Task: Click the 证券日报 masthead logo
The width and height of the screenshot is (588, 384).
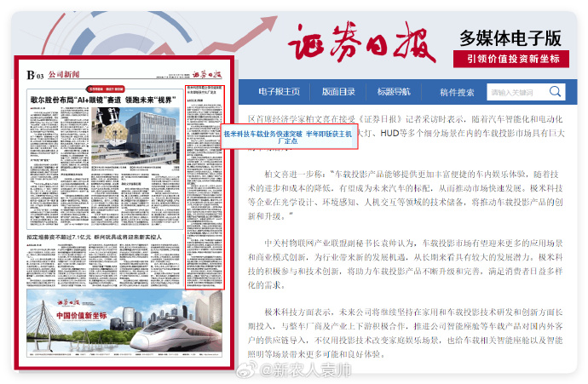Action: click(362, 42)
